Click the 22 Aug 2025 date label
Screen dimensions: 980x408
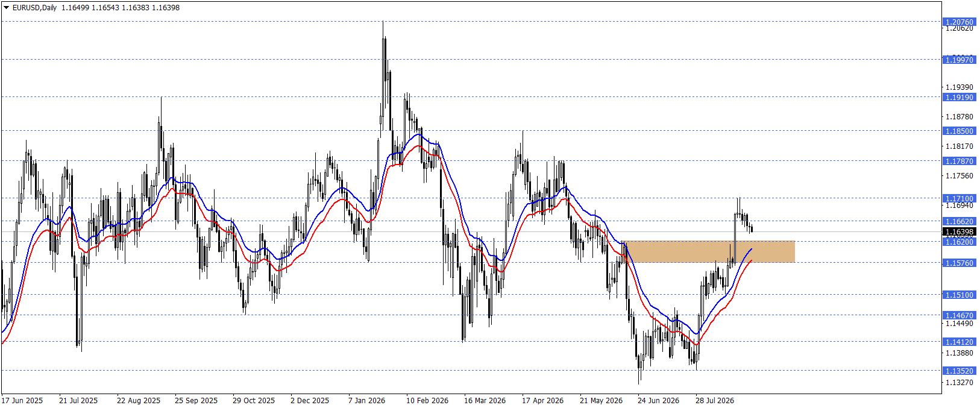point(139,400)
